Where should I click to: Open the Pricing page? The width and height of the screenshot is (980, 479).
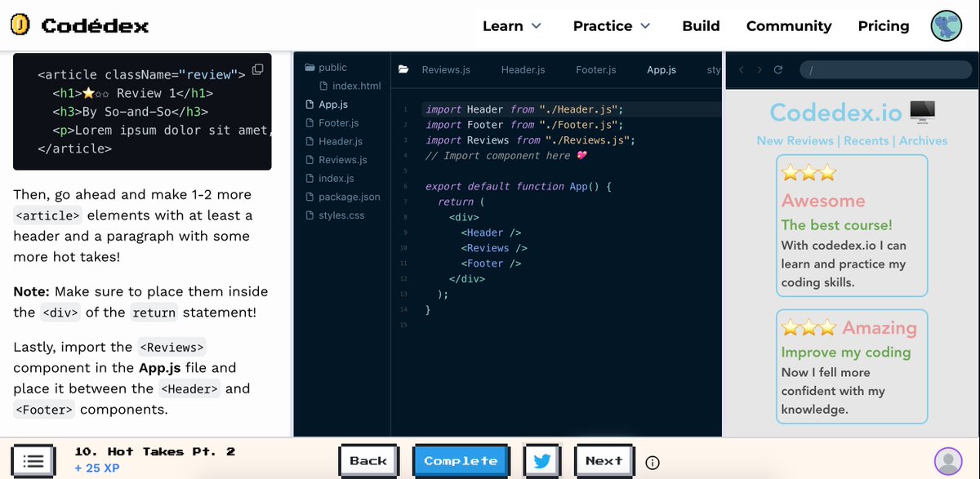[884, 26]
